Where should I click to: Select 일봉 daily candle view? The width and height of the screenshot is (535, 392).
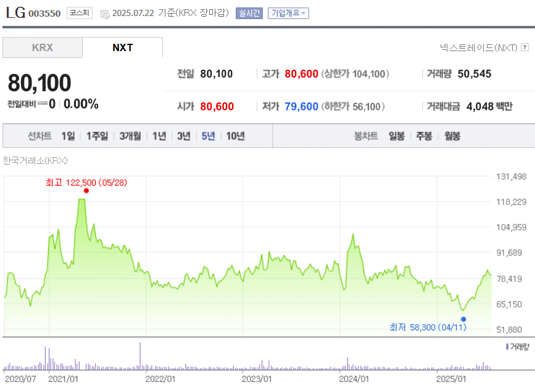click(x=397, y=135)
